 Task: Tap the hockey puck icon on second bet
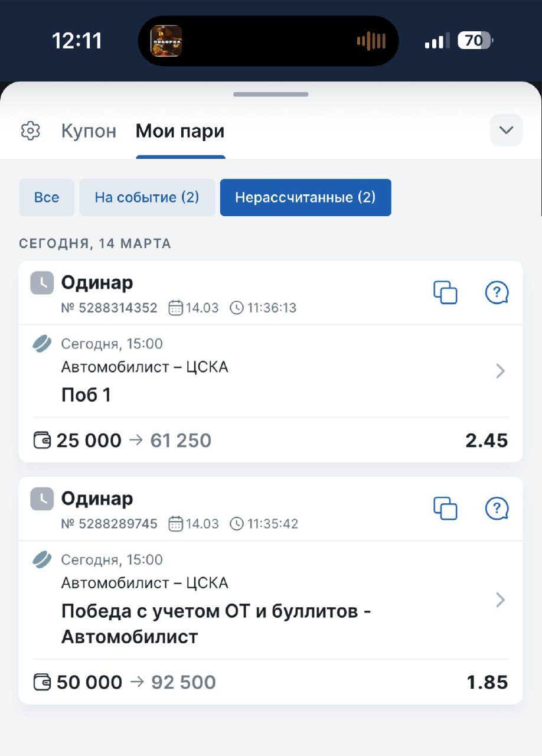[x=42, y=559]
